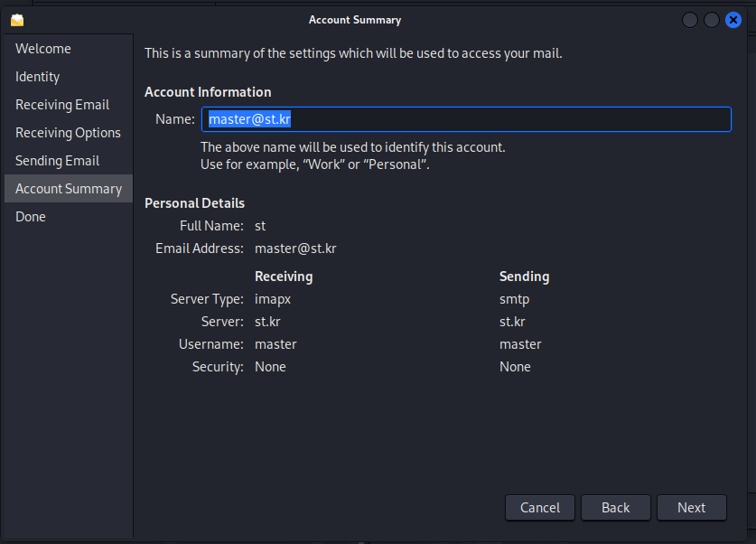The image size is (756, 544).
Task: Click the maximize window circle button
Action: [711, 20]
